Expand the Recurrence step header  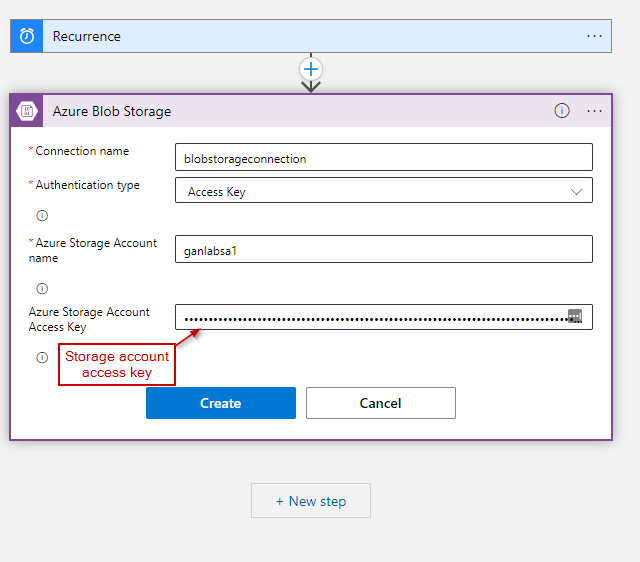[x=300, y=36]
